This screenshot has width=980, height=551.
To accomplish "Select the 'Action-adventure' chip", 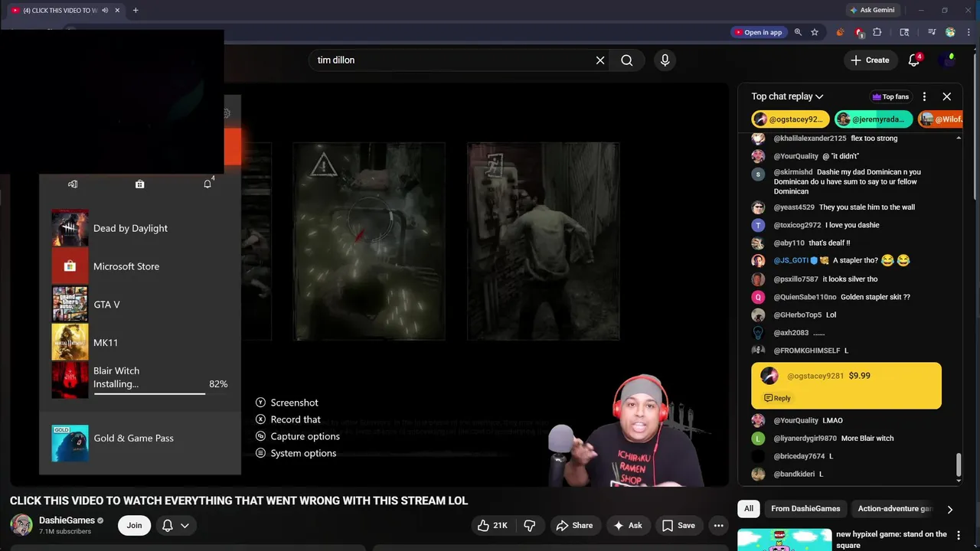I will (x=893, y=508).
